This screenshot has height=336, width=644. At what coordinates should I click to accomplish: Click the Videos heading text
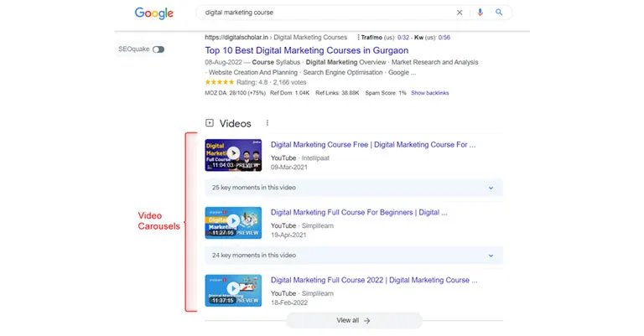click(x=236, y=123)
